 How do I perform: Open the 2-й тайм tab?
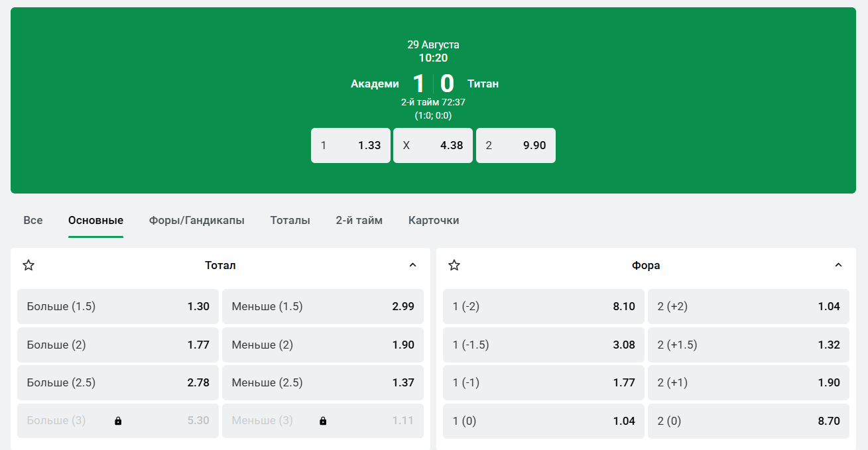coord(359,220)
